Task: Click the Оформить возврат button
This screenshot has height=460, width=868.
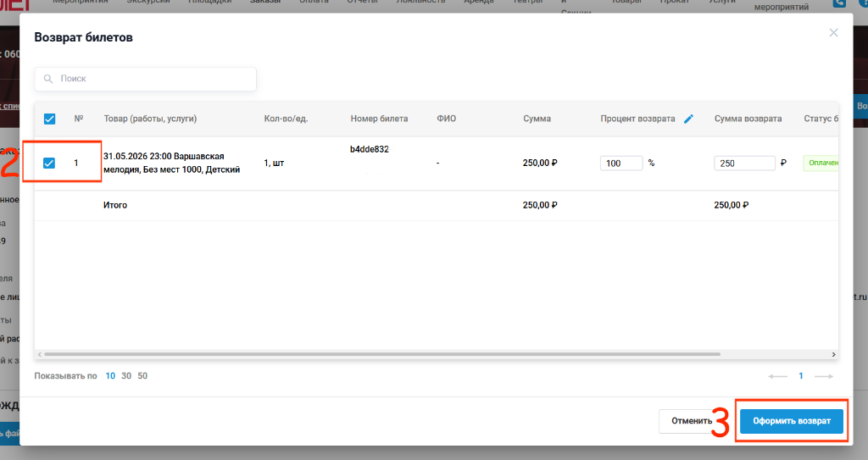Action: [x=792, y=421]
